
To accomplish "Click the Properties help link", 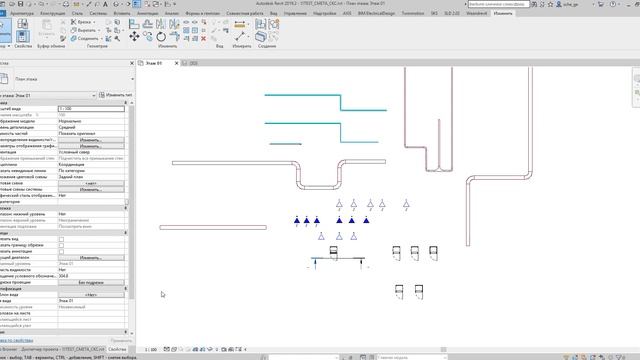I will pos(16,340).
